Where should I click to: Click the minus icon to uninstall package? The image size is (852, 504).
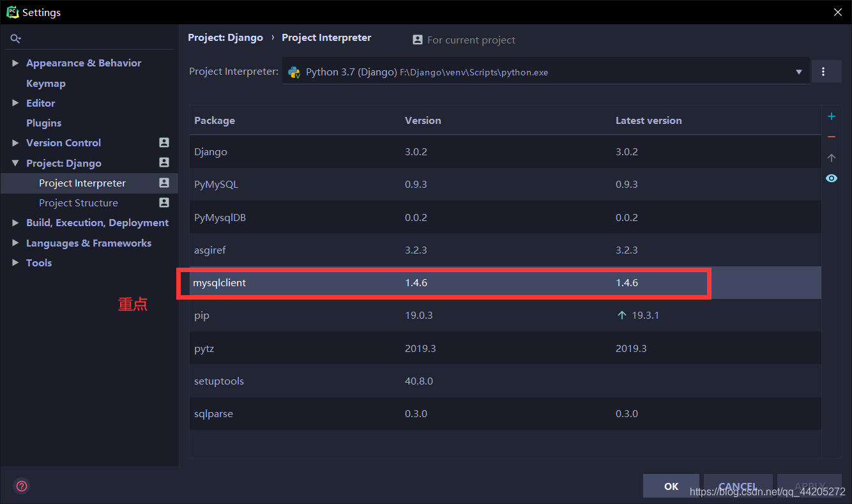(x=831, y=137)
